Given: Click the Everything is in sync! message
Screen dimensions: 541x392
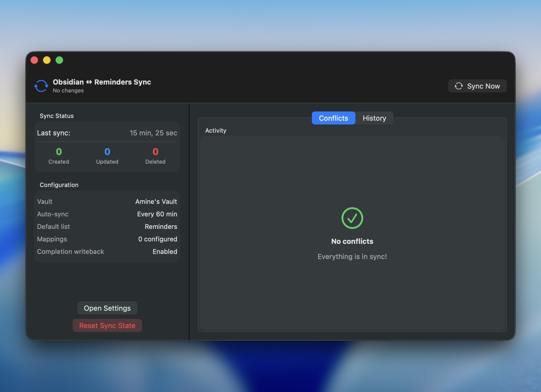Looking at the screenshot, I should [352, 257].
